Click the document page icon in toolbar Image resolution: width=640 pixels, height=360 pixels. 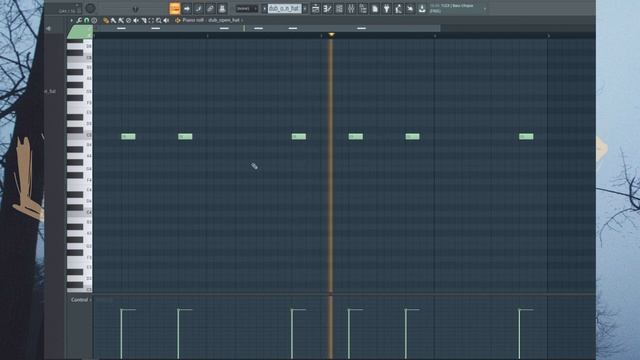click(x=375, y=8)
